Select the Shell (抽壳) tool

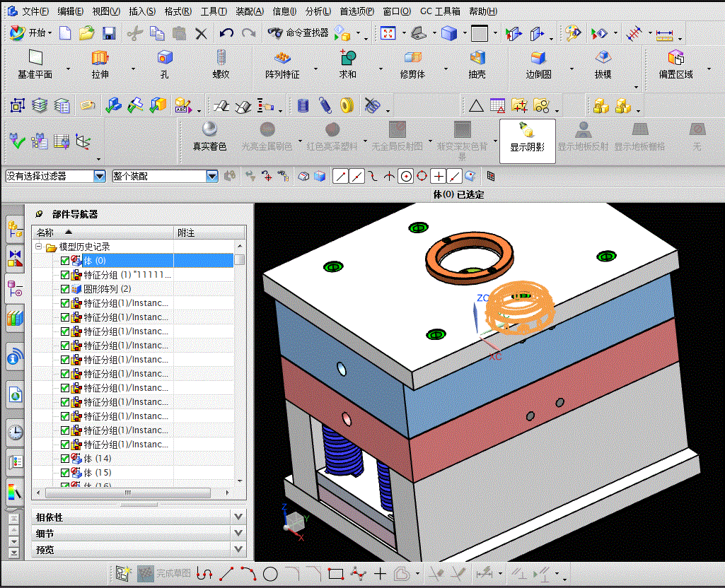477,65
